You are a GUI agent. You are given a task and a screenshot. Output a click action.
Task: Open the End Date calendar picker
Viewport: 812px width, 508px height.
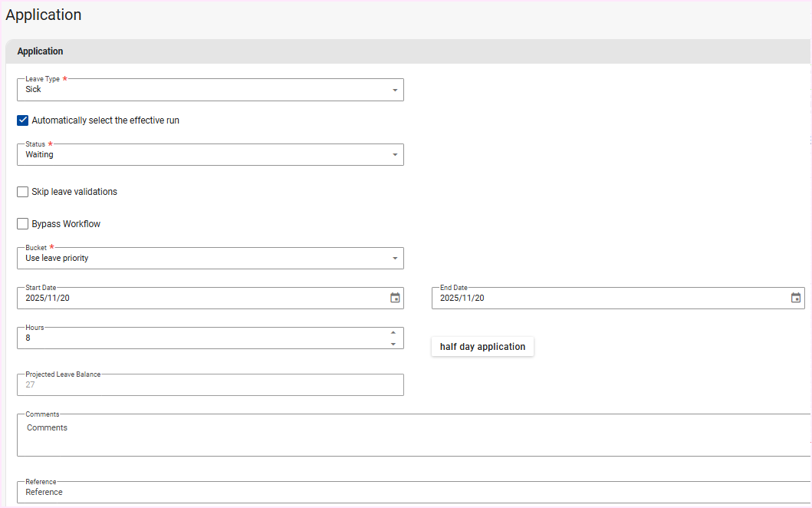pyautogui.click(x=796, y=298)
